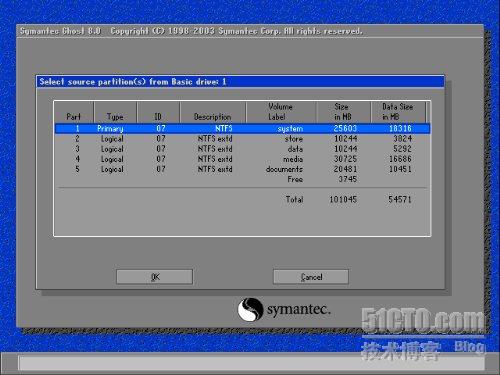
Task: Click the data size value 3824
Action: pyautogui.click(x=402, y=139)
